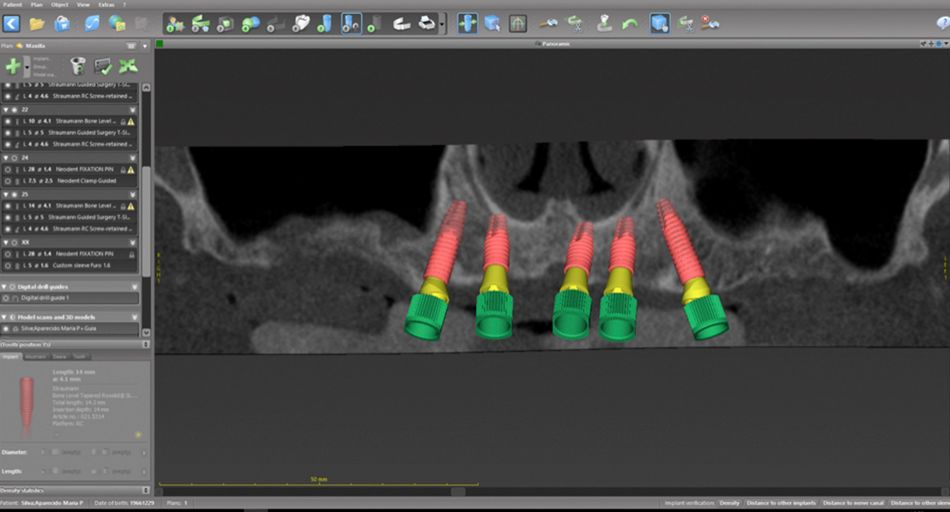Select the panoramic curve tool icon

pyautogui.click(x=201, y=24)
